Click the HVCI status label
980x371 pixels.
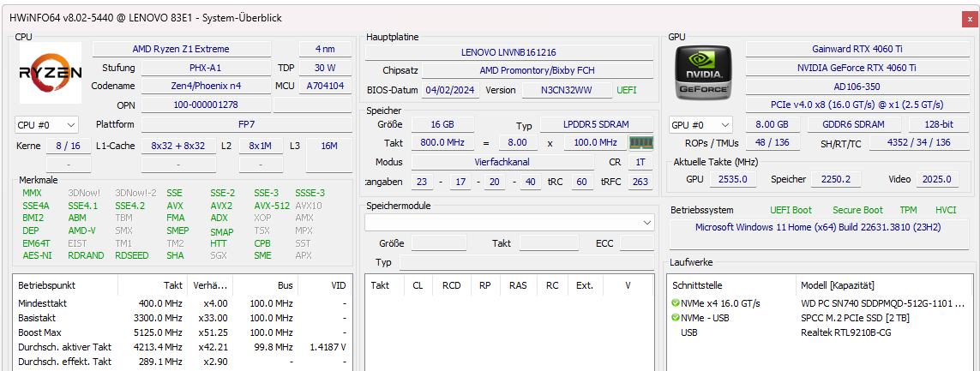pyautogui.click(x=946, y=210)
